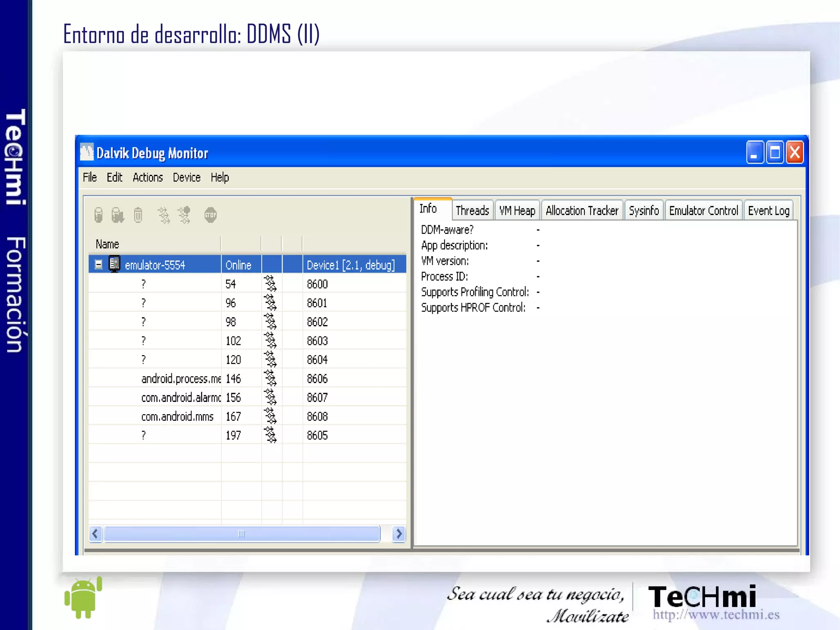Image resolution: width=840 pixels, height=630 pixels.
Task: Click the debug icon beside port 8600
Action: 270,284
